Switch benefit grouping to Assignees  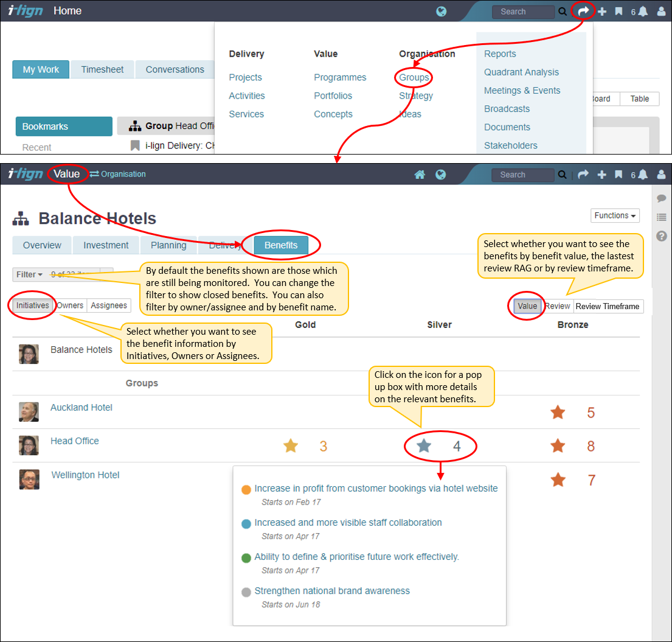[109, 305]
